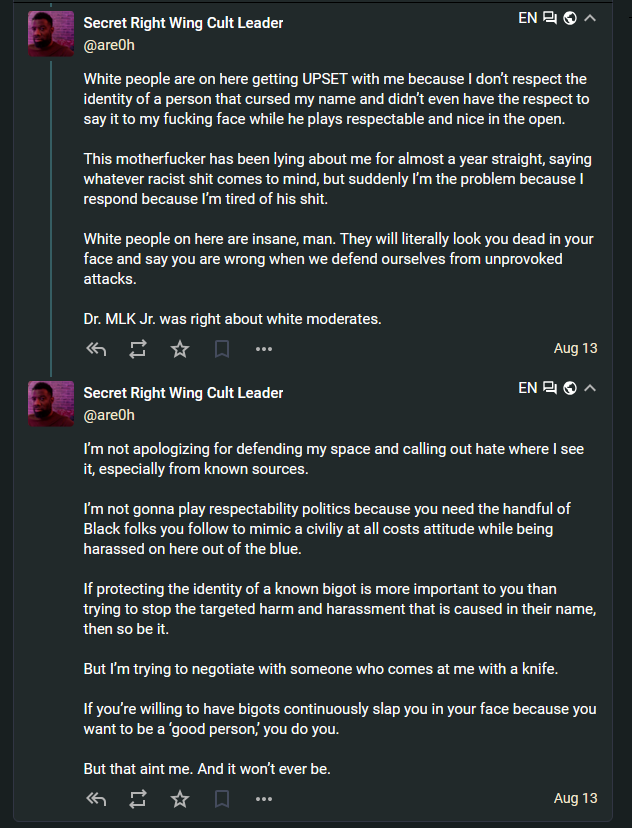The image size is (632, 828).
Task: Click the conversation icon on first post
Action: coord(550,18)
